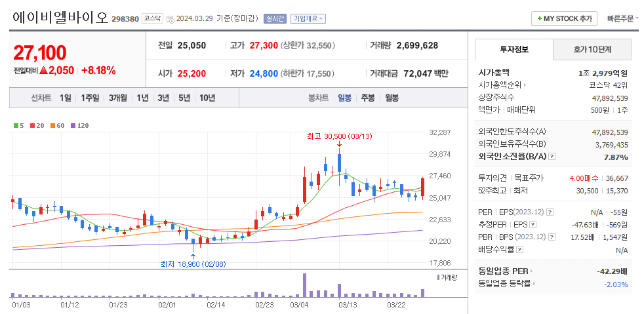Select the 10년 line chart period
The width and height of the screenshot is (644, 314).
(207, 98)
